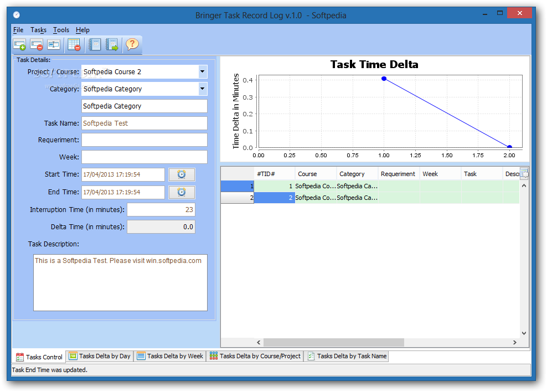Sort by the #TID# column header
This screenshot has height=392, width=547.
[x=275, y=174]
